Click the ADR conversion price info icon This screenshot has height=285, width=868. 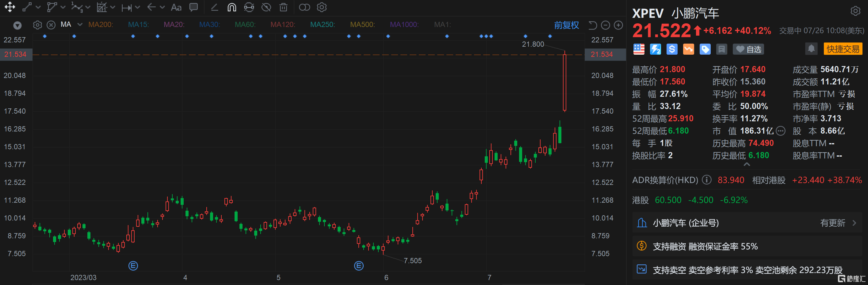click(x=707, y=180)
